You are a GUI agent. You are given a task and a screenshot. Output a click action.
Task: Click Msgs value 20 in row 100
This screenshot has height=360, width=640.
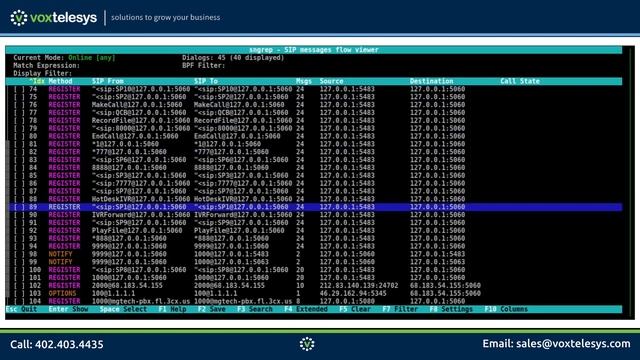tap(300, 270)
